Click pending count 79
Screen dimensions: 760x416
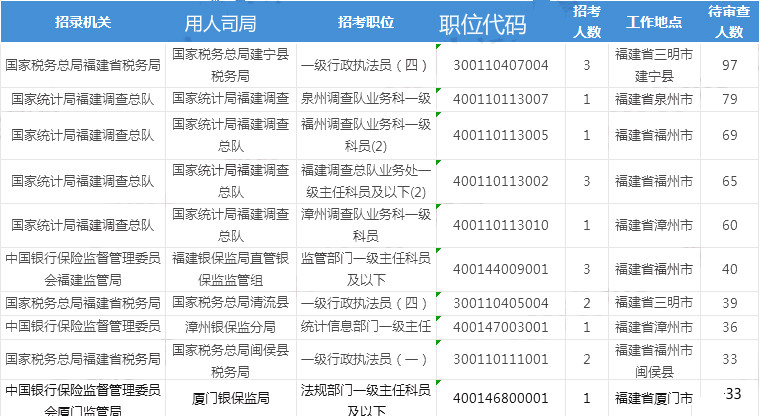pyautogui.click(x=729, y=99)
